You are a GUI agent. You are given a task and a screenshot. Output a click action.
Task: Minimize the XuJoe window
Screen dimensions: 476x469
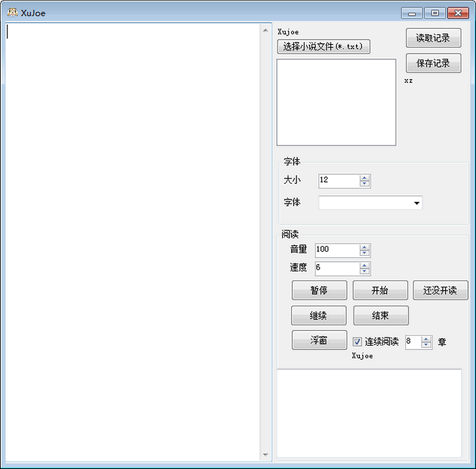(x=412, y=14)
